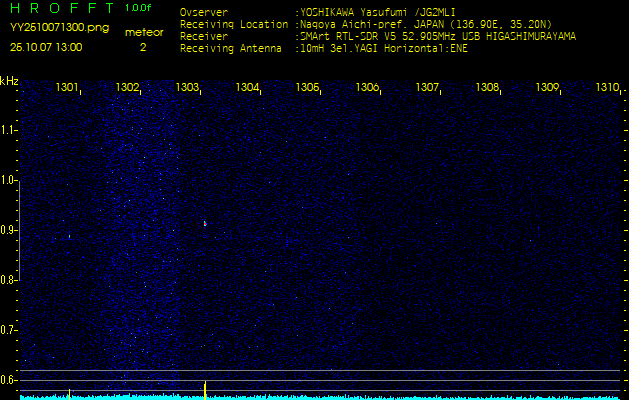The width and height of the screenshot is (629, 400).
Task: Select the 1303 time marker
Action: click(x=188, y=88)
